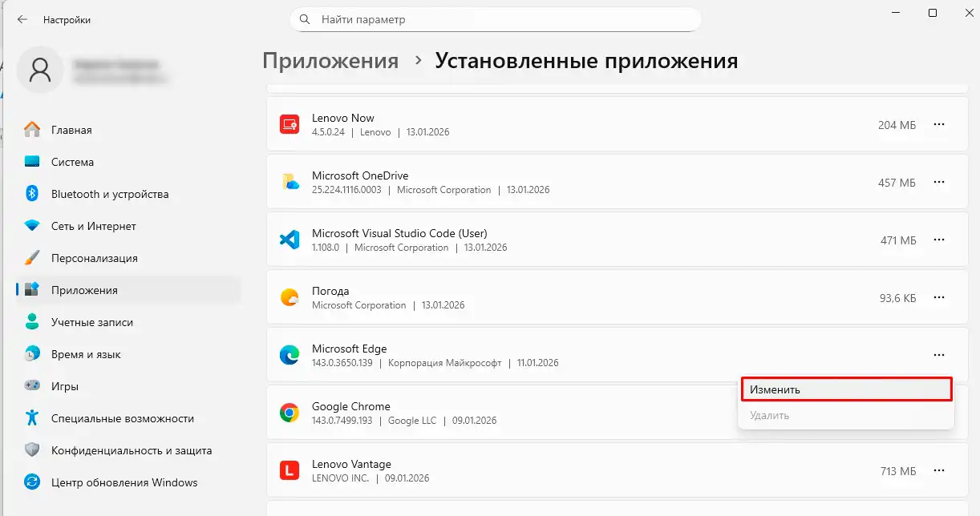
Task: Click the Visual Studio Code app icon
Action: click(x=288, y=240)
